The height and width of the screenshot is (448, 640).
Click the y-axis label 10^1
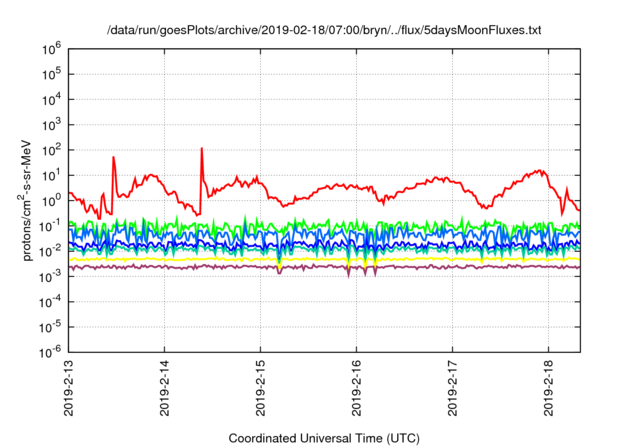51,176
